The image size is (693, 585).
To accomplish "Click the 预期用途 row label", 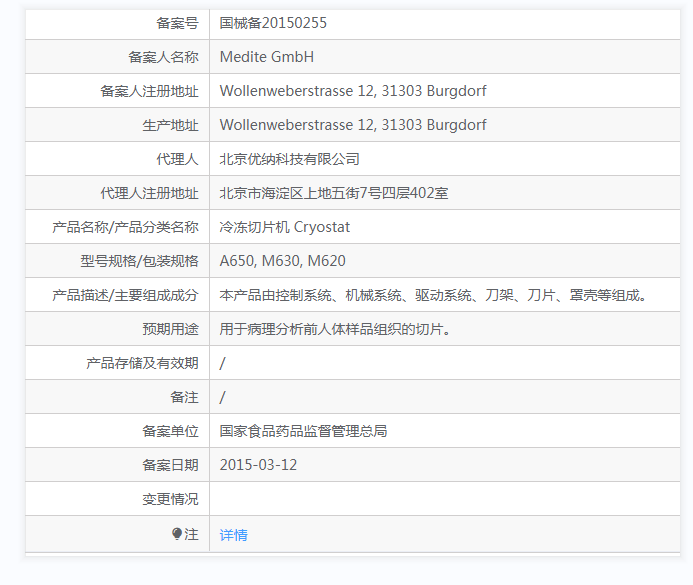I will pos(170,329).
